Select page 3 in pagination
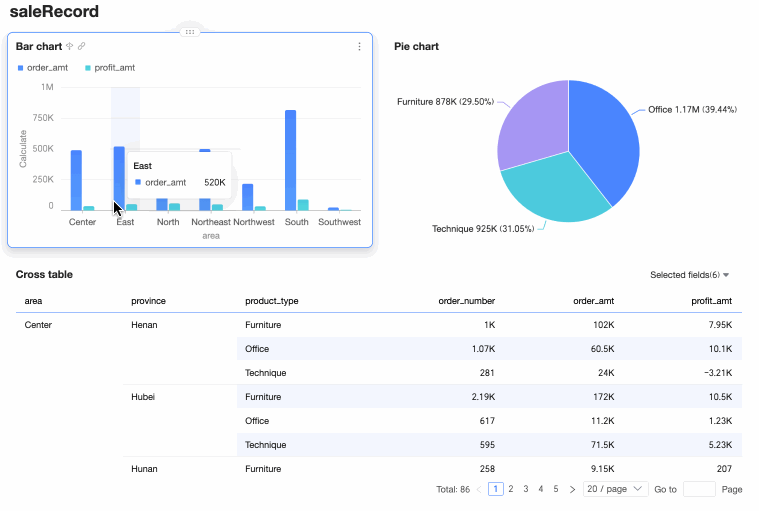The width and height of the screenshot is (759, 511). (526, 489)
